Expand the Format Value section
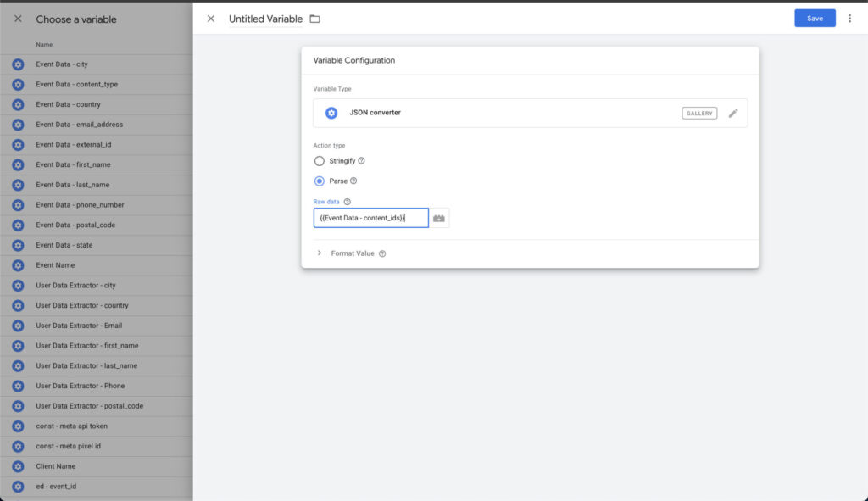This screenshot has height=501, width=868. click(320, 253)
